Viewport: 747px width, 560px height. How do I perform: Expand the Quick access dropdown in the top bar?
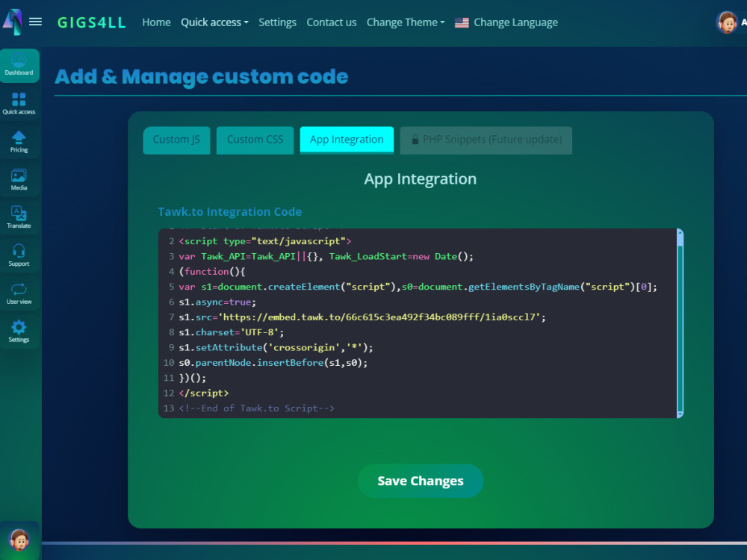214,22
